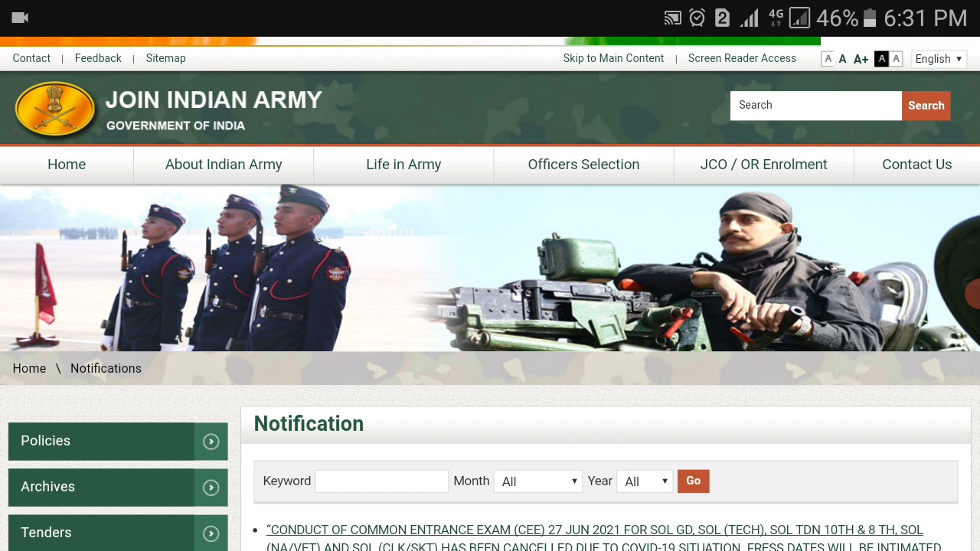Open the Tenders sidebar item
The image size is (980, 551).
click(118, 533)
